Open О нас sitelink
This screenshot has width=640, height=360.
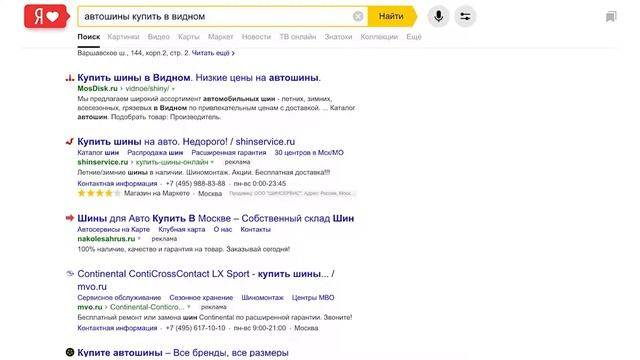(x=222, y=229)
